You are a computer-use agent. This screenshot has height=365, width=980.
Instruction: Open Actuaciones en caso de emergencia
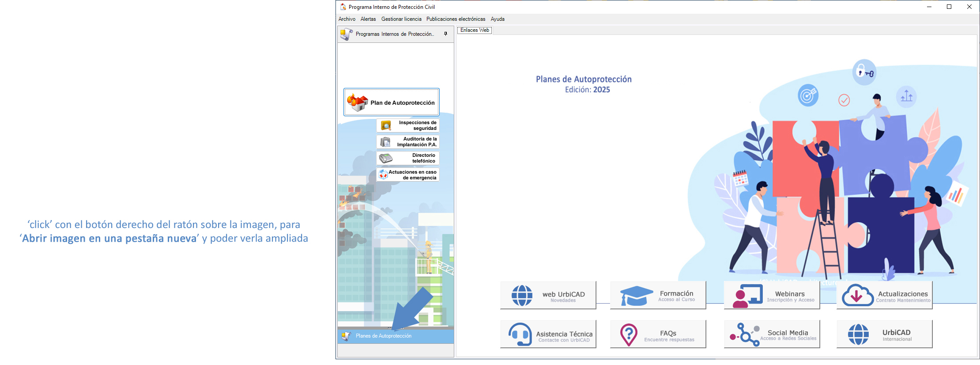tap(408, 175)
